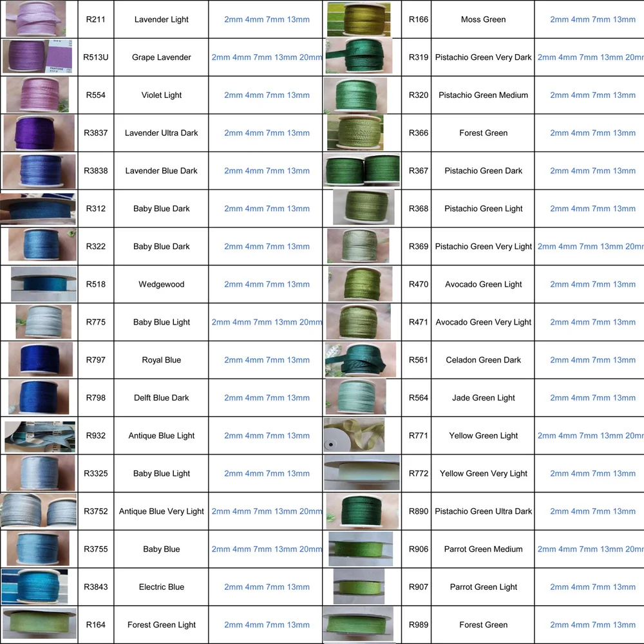Select the name Violet Light
The image size is (644, 644).
point(162,95)
